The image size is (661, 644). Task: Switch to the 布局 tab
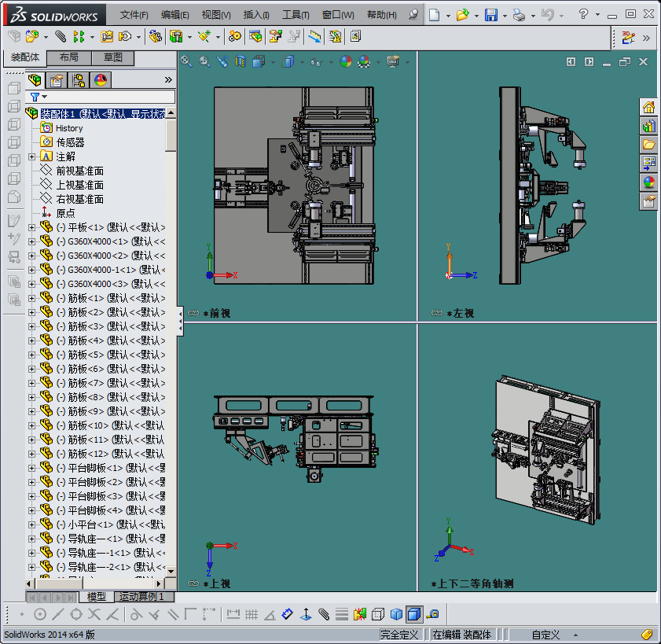[68, 57]
